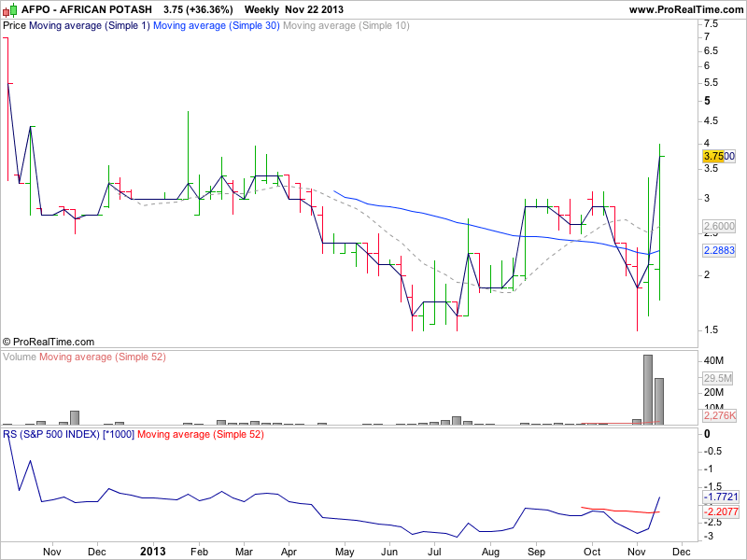The image size is (747, 560).
Task: Click the 2.6000 grey moving average tag
Action: (x=719, y=226)
